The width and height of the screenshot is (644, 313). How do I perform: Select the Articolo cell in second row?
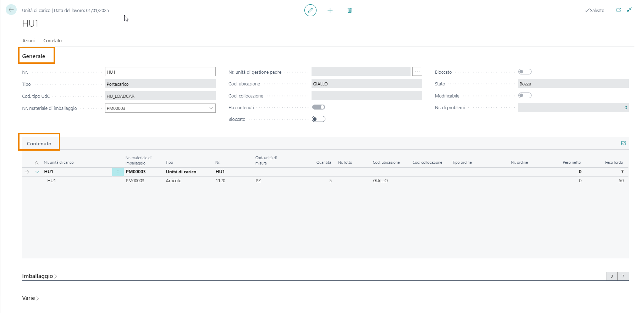(174, 180)
